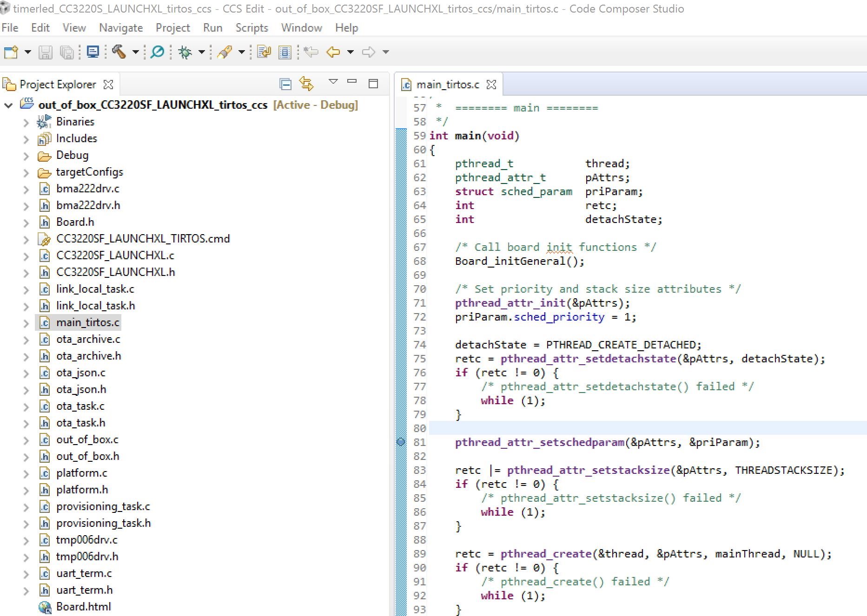Image resolution: width=867 pixels, height=616 pixels.
Task: Select Board.html file
Action: pyautogui.click(x=83, y=607)
